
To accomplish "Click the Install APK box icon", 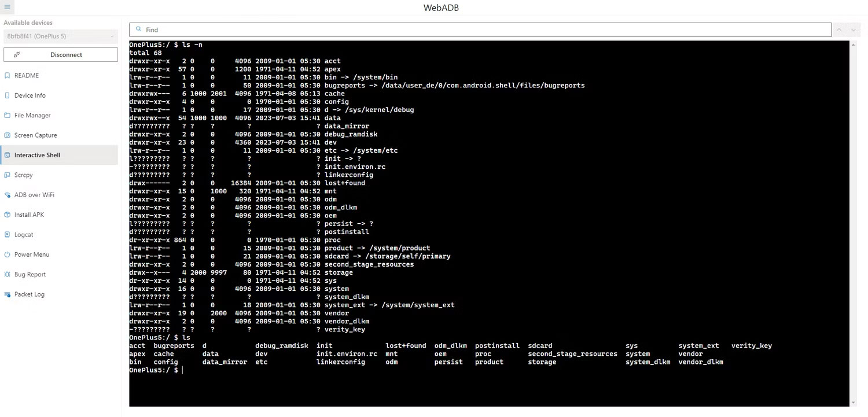I will coord(7,215).
